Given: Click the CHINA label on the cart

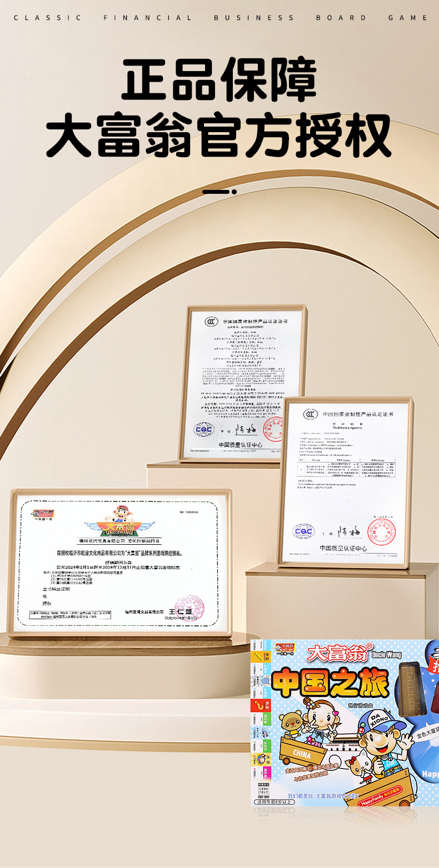Looking at the screenshot, I should 301,755.
